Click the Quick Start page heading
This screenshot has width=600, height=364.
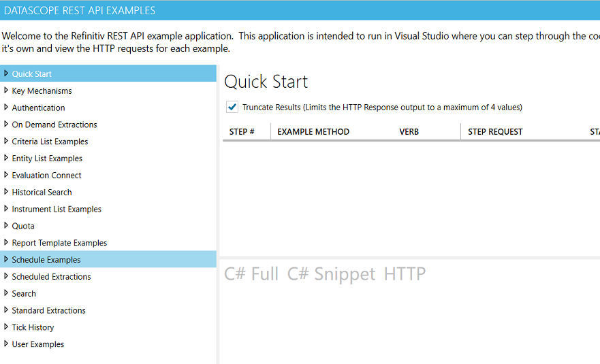click(x=266, y=82)
